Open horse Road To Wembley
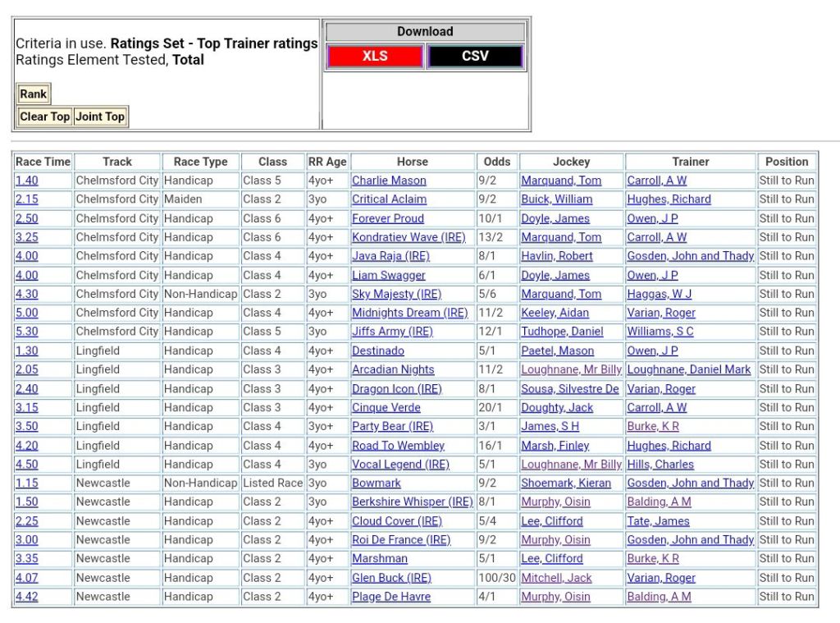Image resolution: width=840 pixels, height=623 pixels. 398,446
